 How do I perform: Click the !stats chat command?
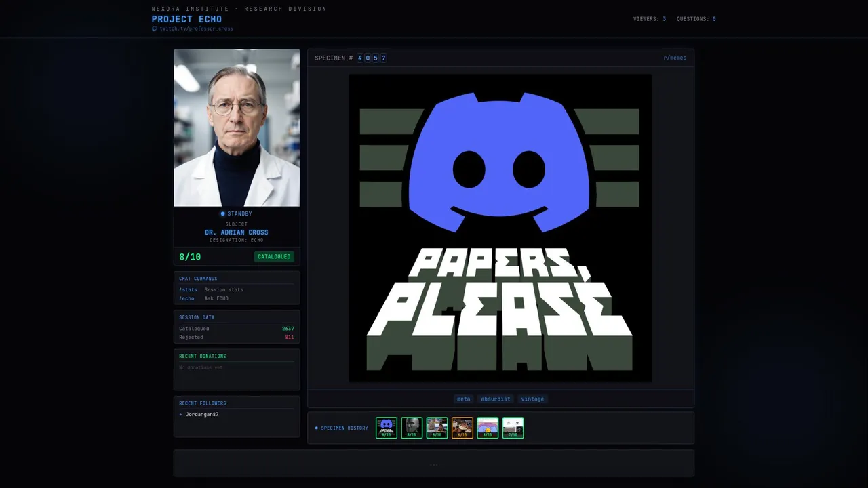pos(188,290)
